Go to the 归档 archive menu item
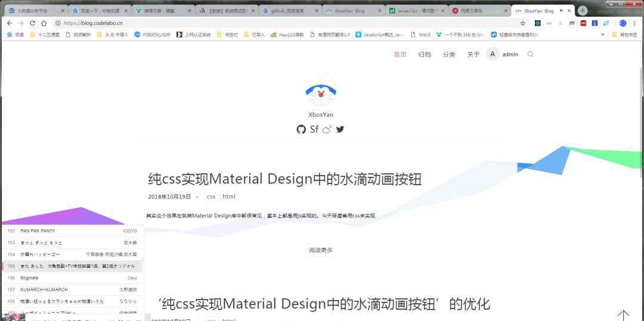Image resolution: width=644 pixels, height=321 pixels. click(x=425, y=54)
